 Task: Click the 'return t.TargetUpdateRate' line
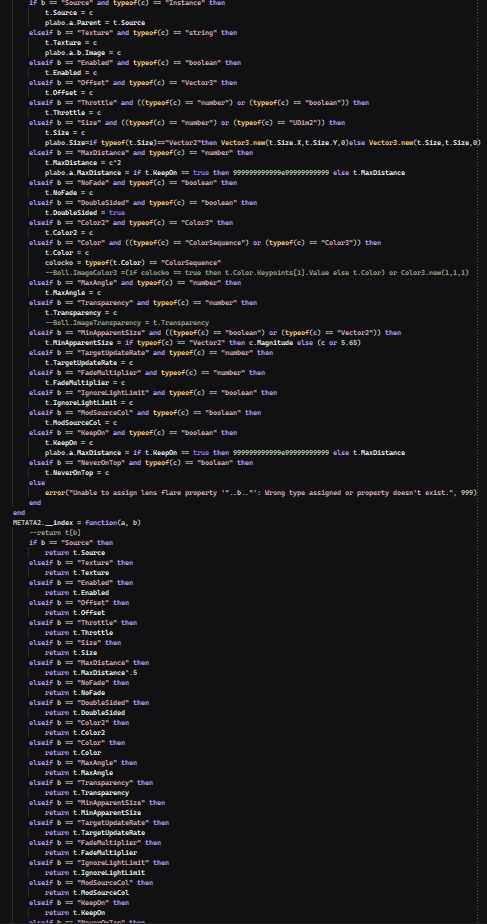pyautogui.click(x=95, y=833)
